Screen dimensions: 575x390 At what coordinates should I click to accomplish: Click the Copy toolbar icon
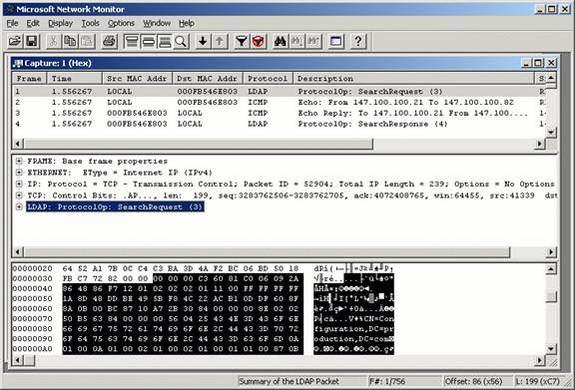click(70, 41)
